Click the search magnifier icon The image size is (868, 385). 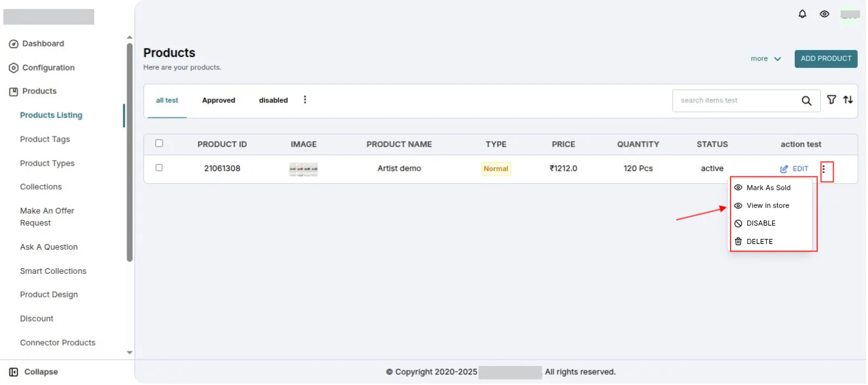click(806, 101)
